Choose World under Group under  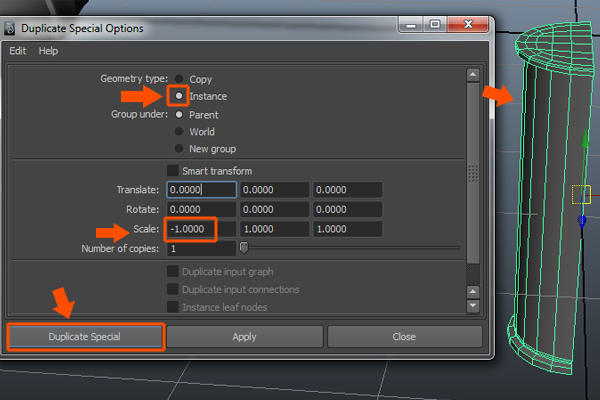pos(179,131)
